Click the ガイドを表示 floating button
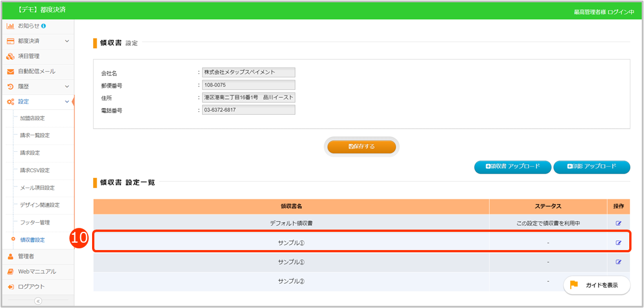The image size is (644, 308). tap(596, 285)
